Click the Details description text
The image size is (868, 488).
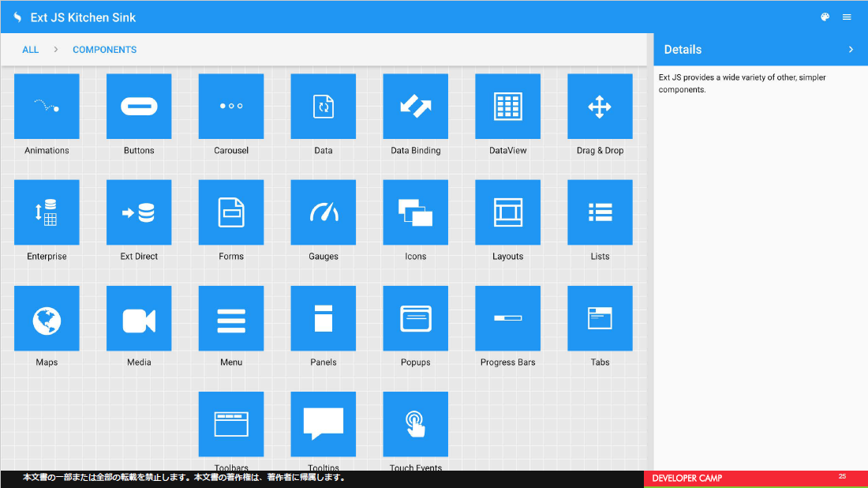click(x=742, y=83)
